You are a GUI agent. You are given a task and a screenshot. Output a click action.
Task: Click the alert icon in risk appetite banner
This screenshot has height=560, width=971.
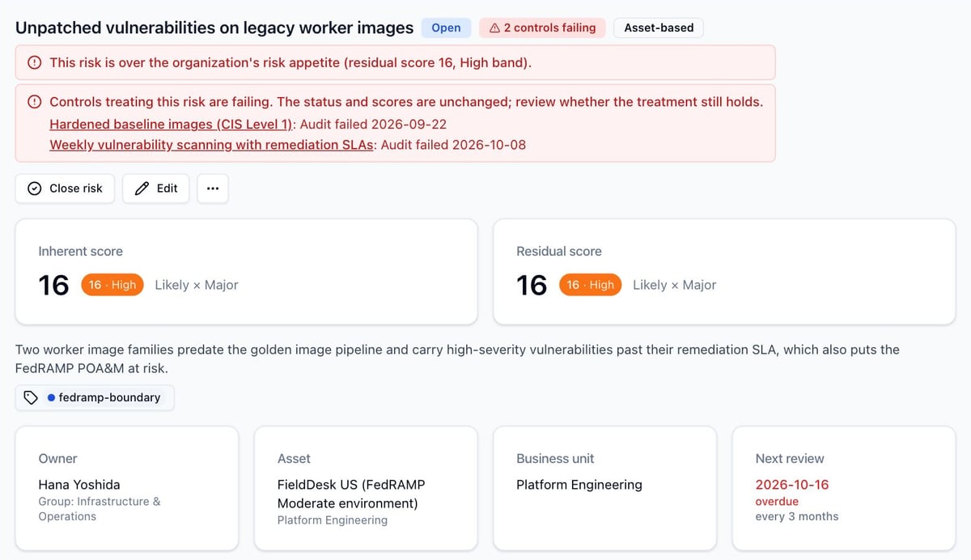pos(35,62)
